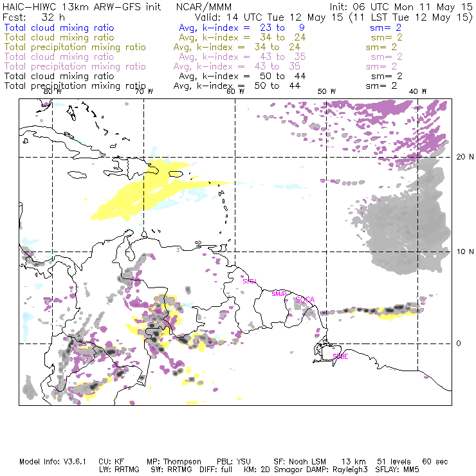Click the 'Valid: 14 UTC Tue 12 May 15' text
Image resolution: width=476 pixels, height=476 pixels.
click(269, 17)
